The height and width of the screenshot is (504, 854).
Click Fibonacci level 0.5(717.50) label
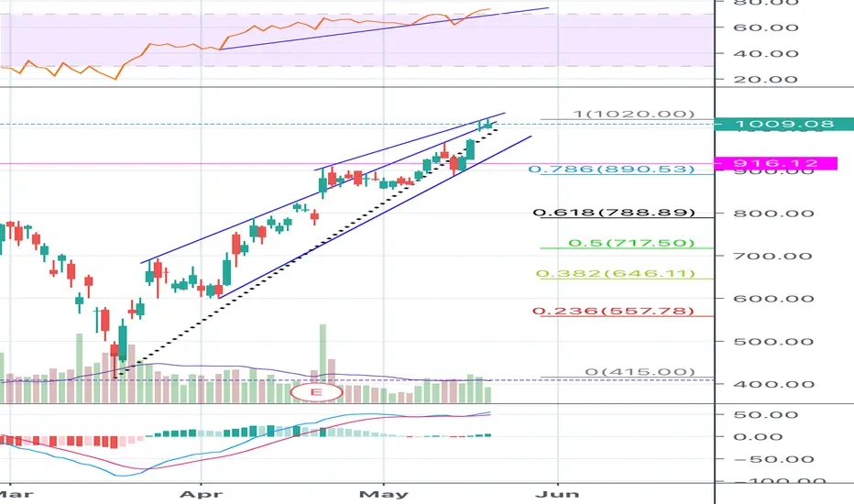[631, 243]
